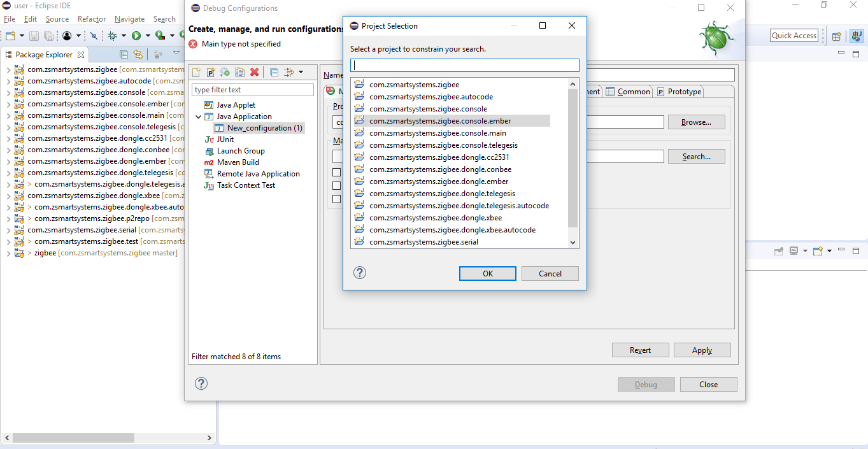This screenshot has height=449, width=868.
Task: Click project list scrollbar down arrow
Action: pos(573,242)
